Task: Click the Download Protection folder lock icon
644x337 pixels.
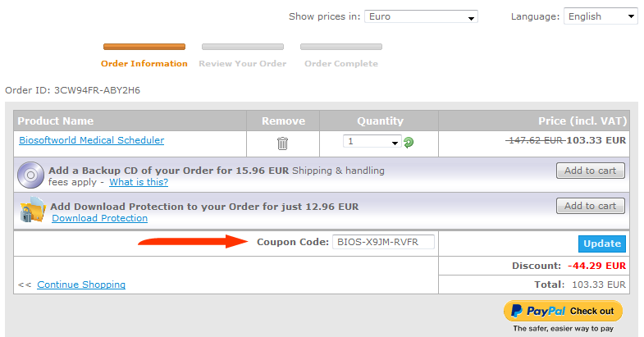Action: [33, 210]
